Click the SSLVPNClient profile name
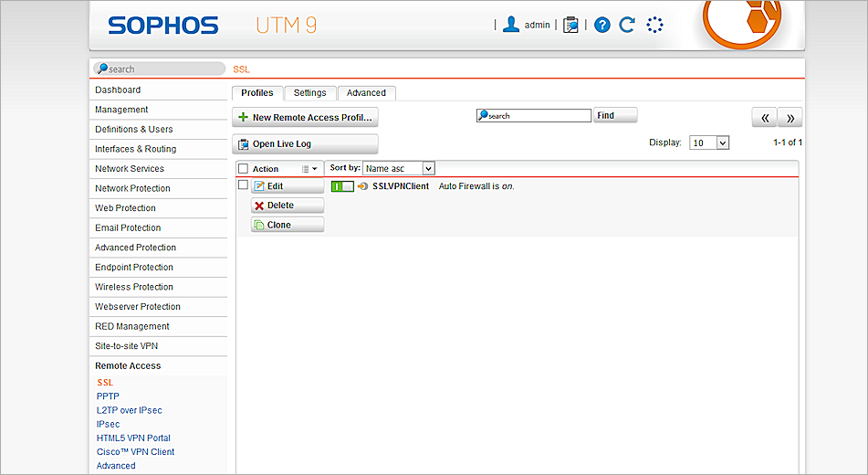Viewport: 868px width, 475px height. click(x=401, y=186)
